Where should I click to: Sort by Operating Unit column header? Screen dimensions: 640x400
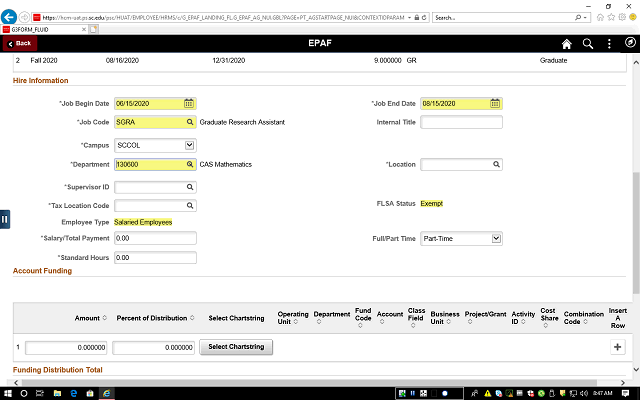click(x=293, y=318)
